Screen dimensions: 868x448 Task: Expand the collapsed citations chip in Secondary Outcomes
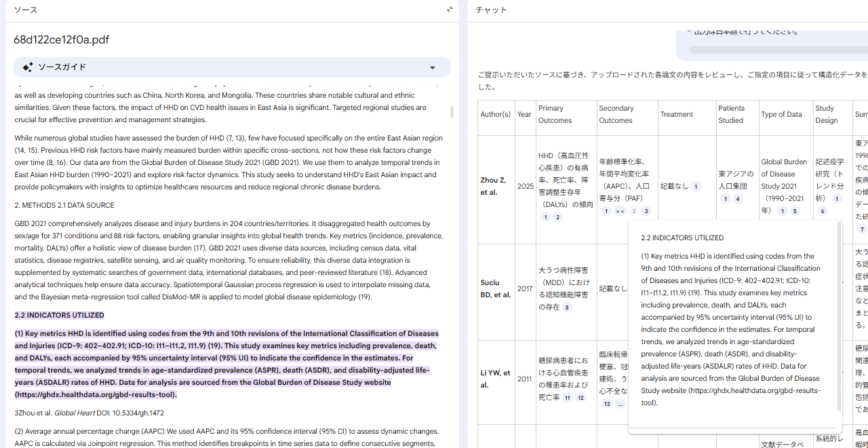pos(620,211)
